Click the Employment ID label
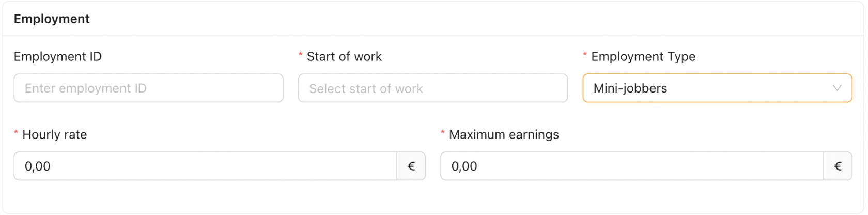The width and height of the screenshot is (868, 215). (58, 56)
